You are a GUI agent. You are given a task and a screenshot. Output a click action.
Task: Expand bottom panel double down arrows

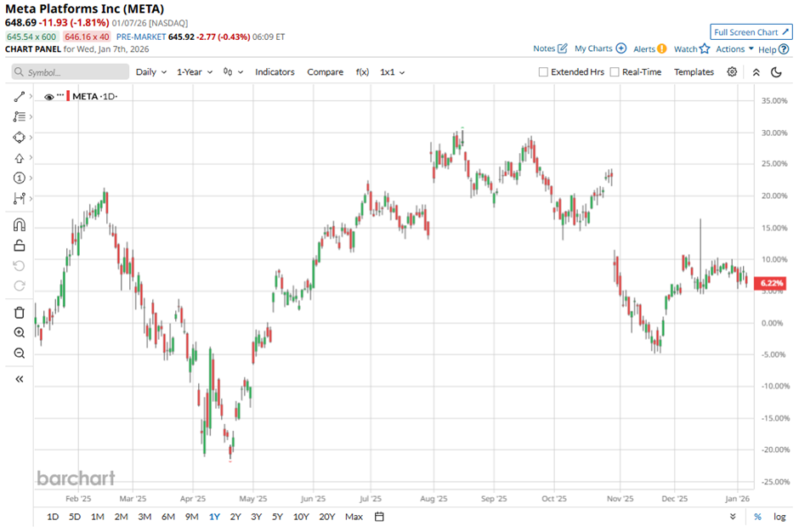(733, 517)
